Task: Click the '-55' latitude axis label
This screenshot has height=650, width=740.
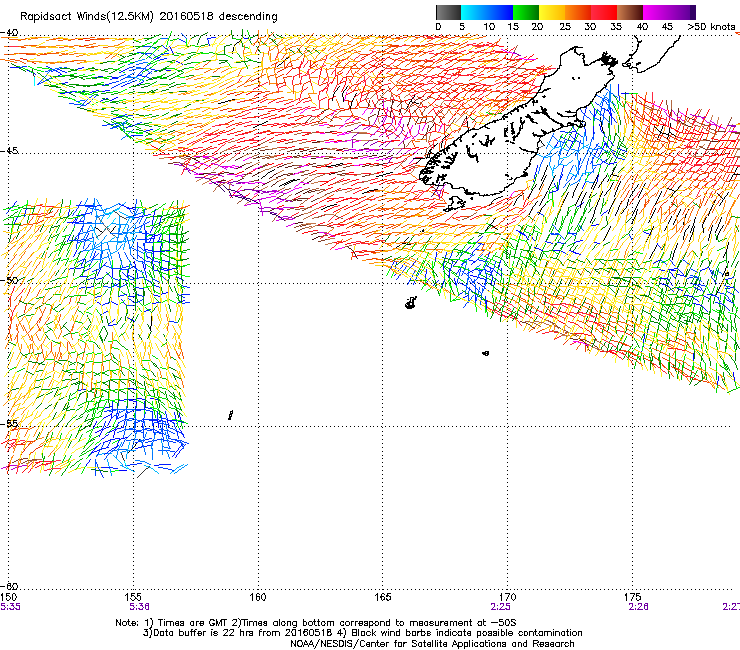Action: coord(9,424)
